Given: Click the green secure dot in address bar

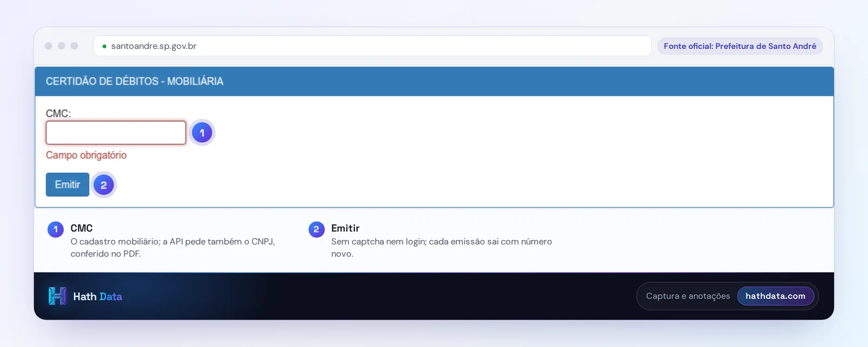Looking at the screenshot, I should coord(104,46).
